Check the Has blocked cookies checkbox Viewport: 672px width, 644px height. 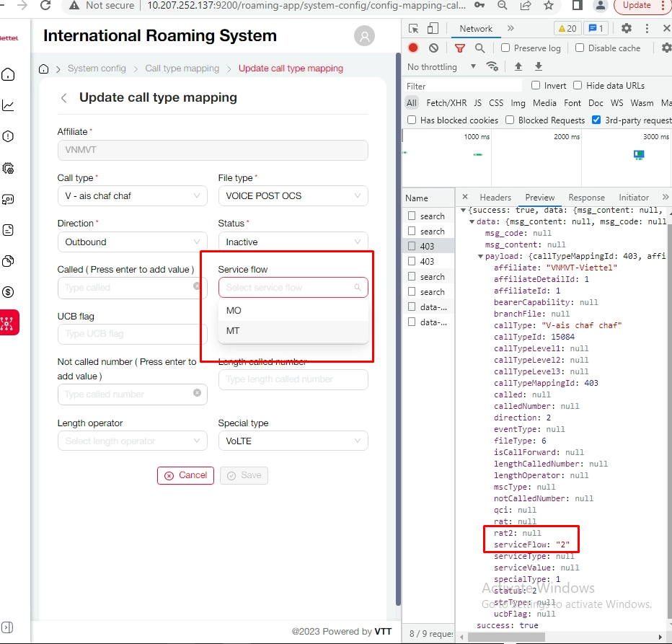tap(412, 120)
